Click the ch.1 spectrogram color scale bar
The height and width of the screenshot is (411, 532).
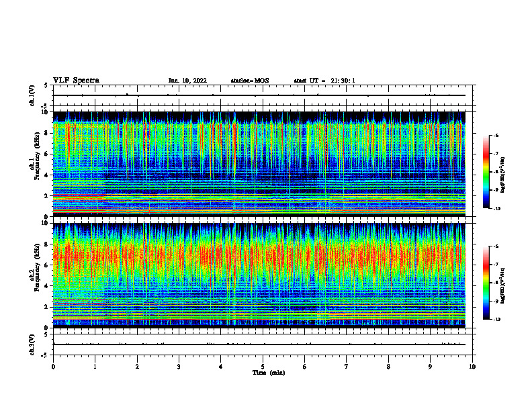coord(486,172)
